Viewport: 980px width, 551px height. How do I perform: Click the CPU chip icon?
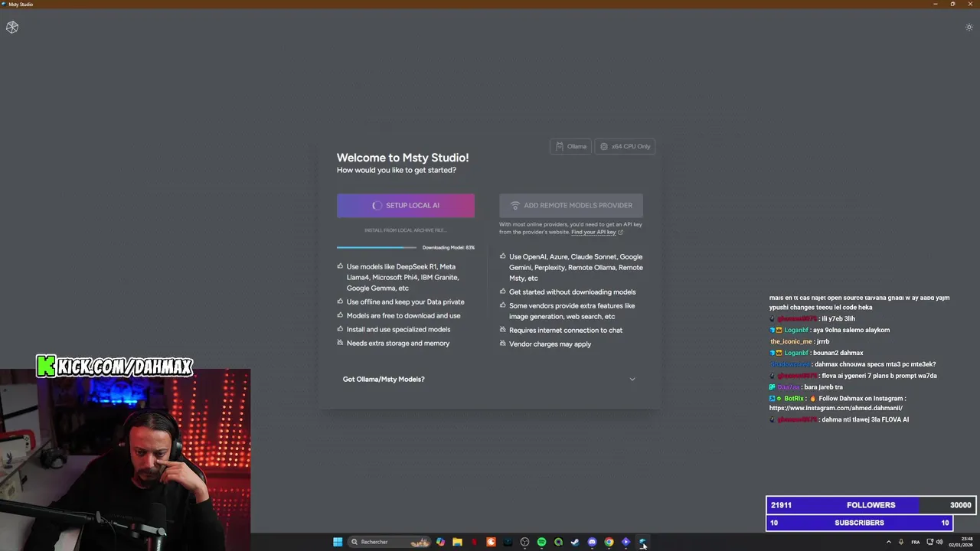click(604, 146)
